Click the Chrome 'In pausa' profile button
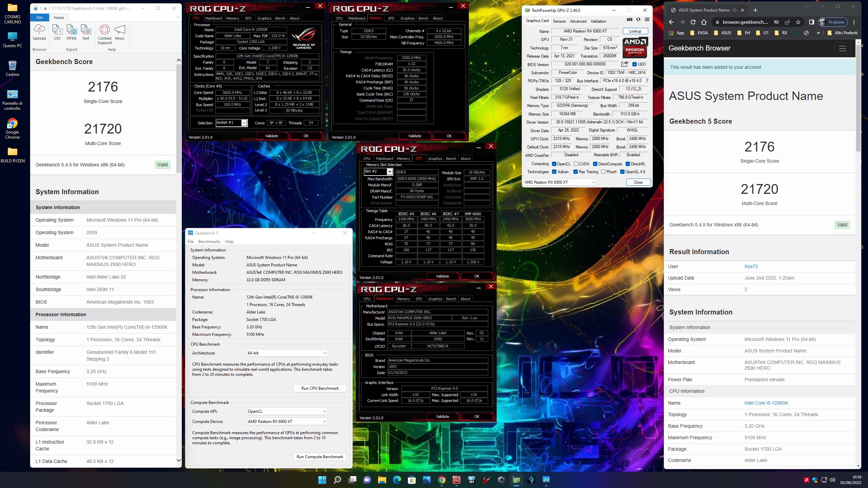Image resolution: width=868 pixels, height=488 pixels. click(832, 22)
